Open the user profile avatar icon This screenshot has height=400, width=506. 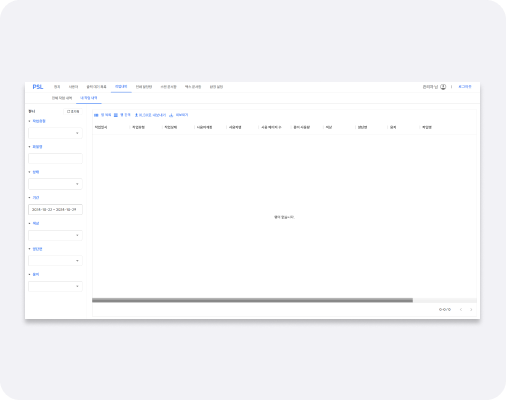[x=443, y=87]
